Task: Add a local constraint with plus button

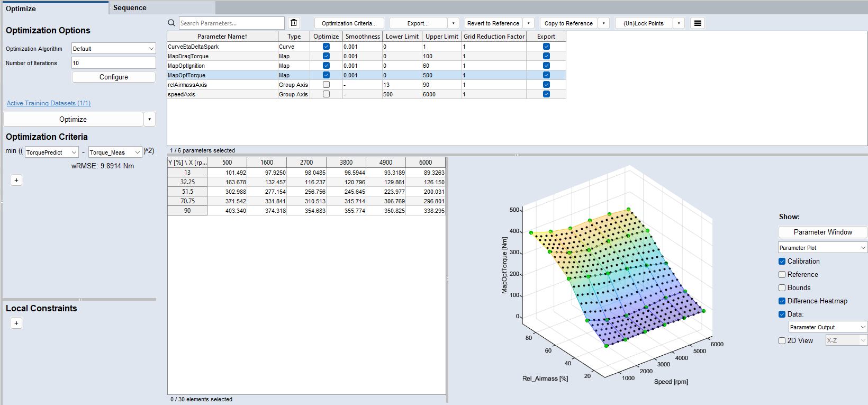Action: point(16,323)
